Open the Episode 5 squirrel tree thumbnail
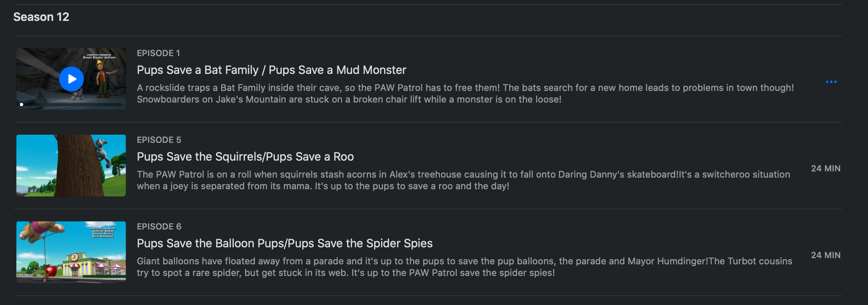 71,165
